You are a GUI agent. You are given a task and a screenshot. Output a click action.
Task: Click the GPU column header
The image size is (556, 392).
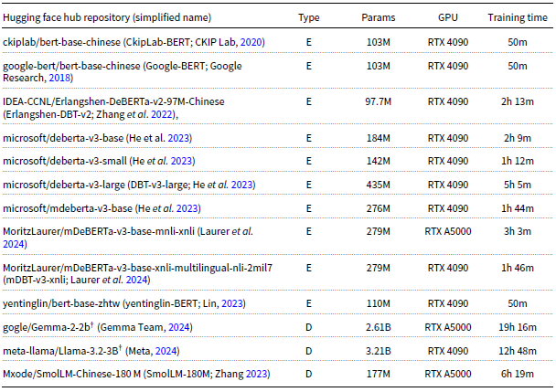(x=448, y=17)
